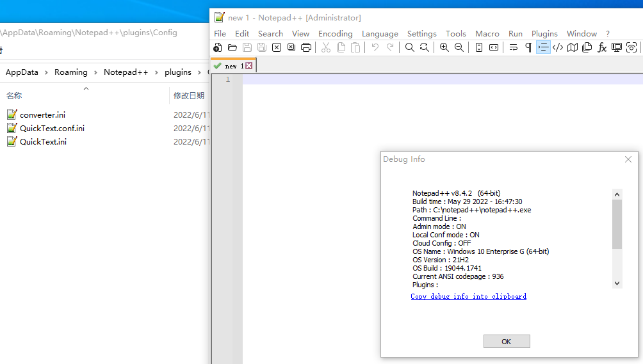This screenshot has height=364, width=643.
Task: Open the ? help menu
Action: pyautogui.click(x=608, y=33)
